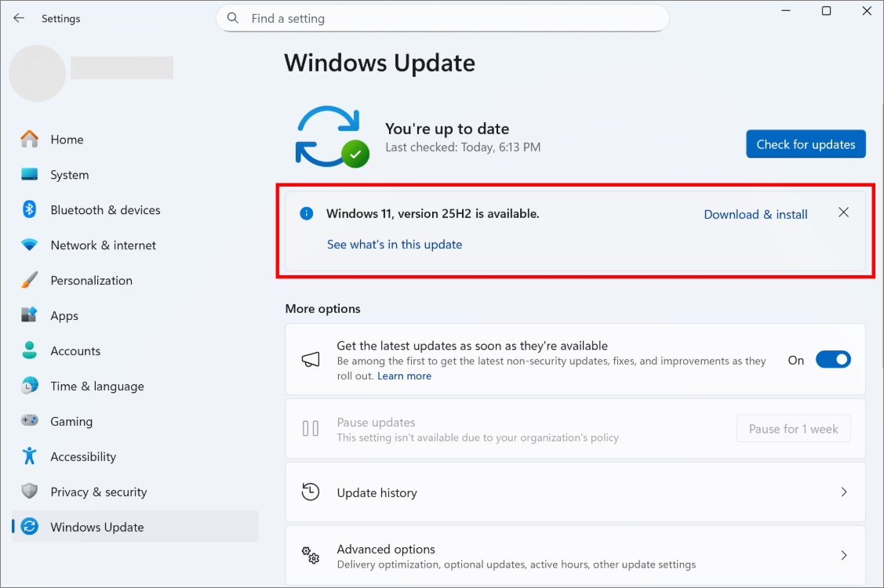The height and width of the screenshot is (588, 884).
Task: Open Time & language settings
Action: click(29, 386)
